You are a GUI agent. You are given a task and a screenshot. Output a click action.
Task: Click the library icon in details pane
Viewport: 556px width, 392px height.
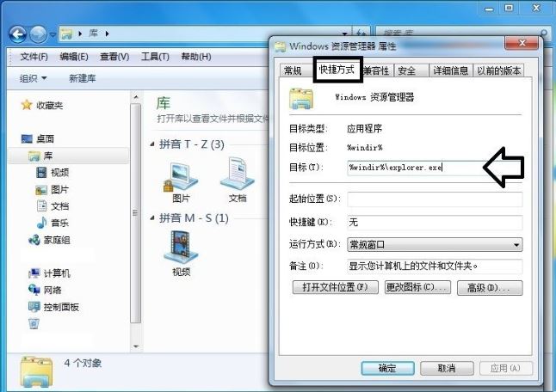pyautogui.click(x=36, y=371)
